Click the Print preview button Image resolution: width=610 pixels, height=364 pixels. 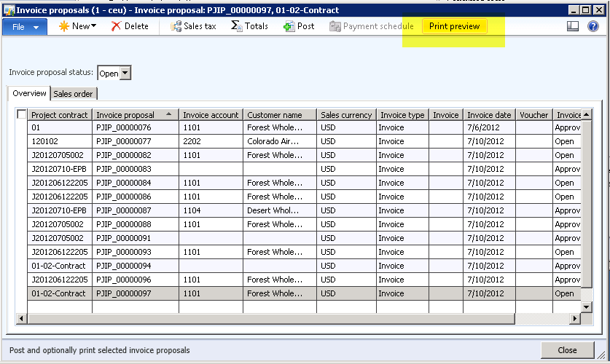tap(454, 26)
